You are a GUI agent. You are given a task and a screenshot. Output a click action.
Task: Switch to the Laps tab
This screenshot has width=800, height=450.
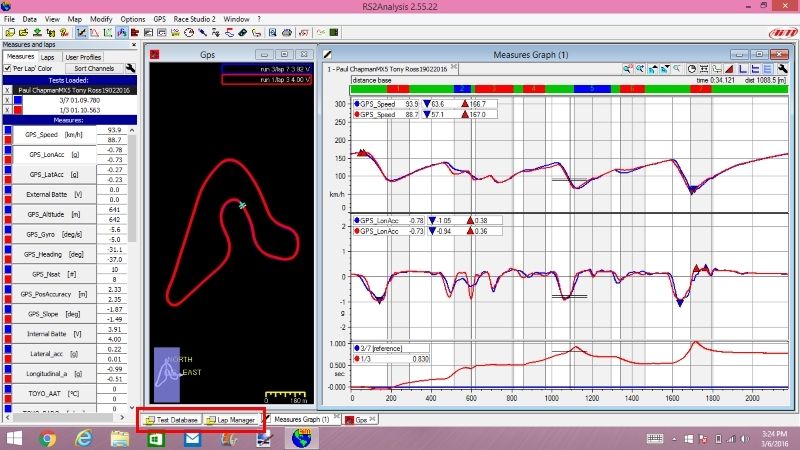[50, 56]
